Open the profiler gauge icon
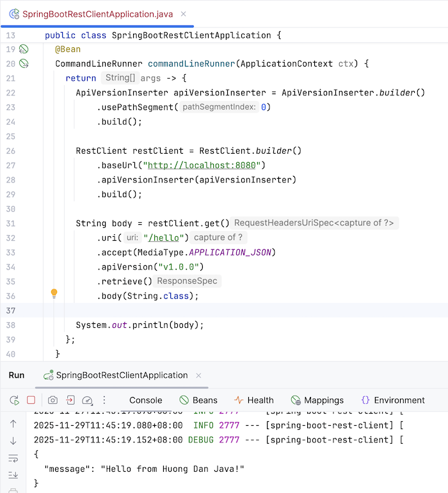 tap(88, 400)
